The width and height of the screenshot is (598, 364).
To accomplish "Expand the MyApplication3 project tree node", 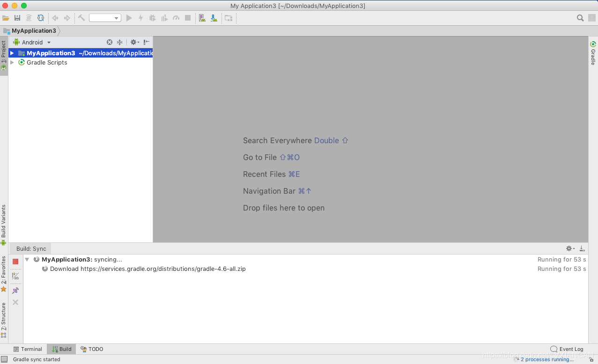I will (x=12, y=53).
